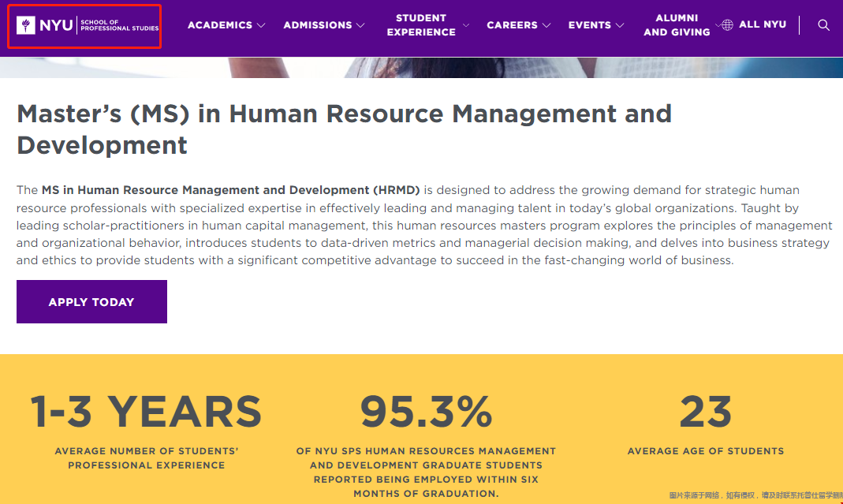Click the Average Age of Students caption
This screenshot has height=504, width=843.
click(705, 451)
